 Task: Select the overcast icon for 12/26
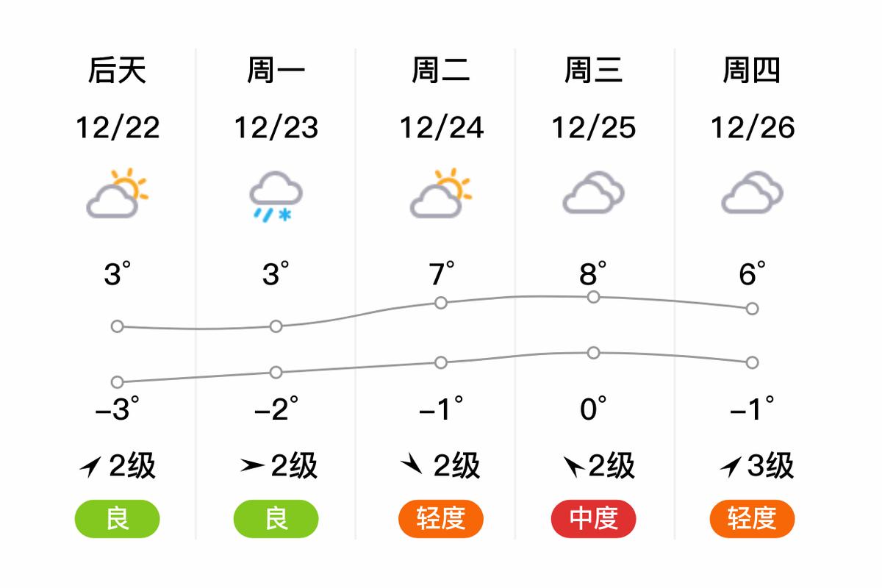tap(751, 193)
